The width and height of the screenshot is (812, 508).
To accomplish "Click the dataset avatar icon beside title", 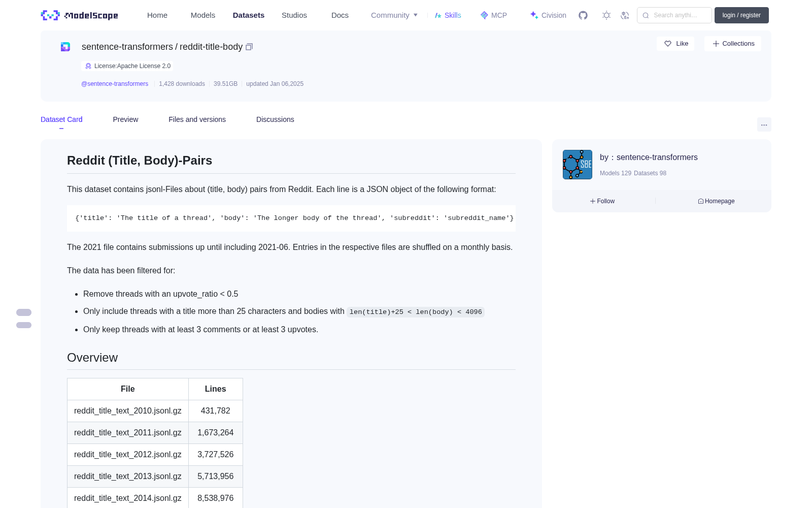I will click(65, 47).
